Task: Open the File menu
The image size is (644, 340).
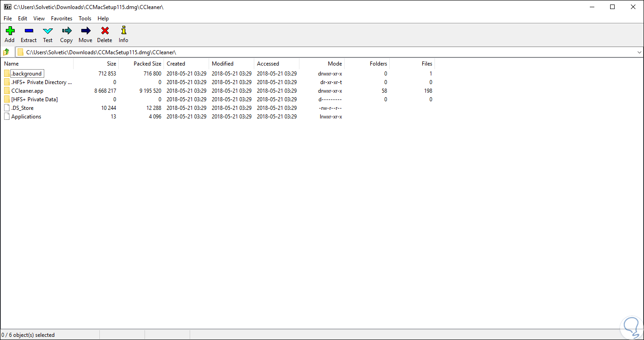Action: 8,19
